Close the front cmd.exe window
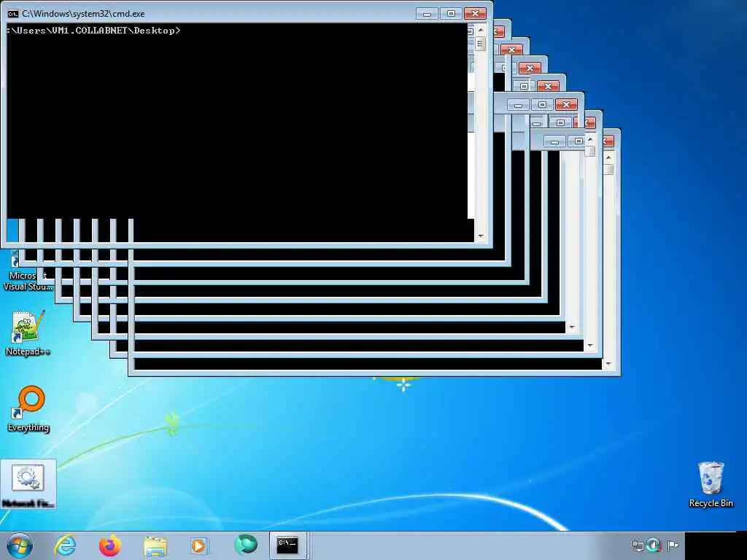The width and height of the screenshot is (747, 560). point(475,14)
